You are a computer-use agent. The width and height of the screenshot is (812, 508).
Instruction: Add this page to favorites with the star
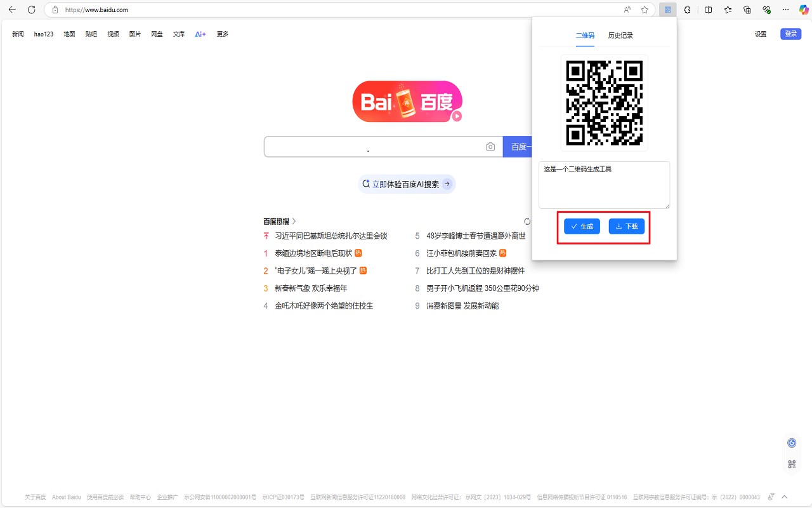pyautogui.click(x=645, y=10)
